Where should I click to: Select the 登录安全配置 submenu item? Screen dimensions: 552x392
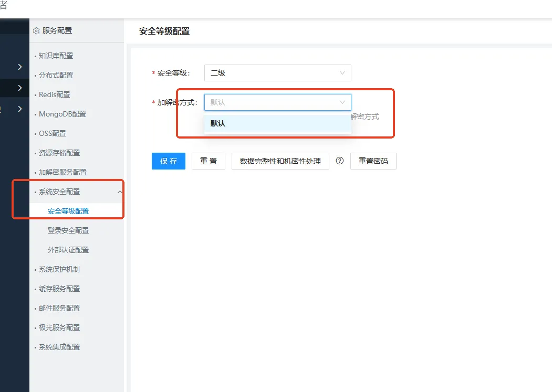pyautogui.click(x=68, y=230)
